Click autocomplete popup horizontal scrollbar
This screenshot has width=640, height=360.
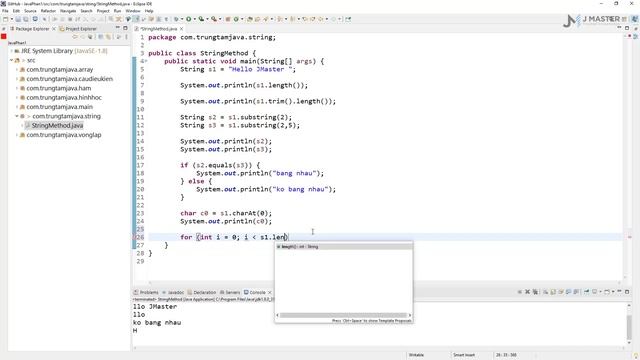point(344,315)
